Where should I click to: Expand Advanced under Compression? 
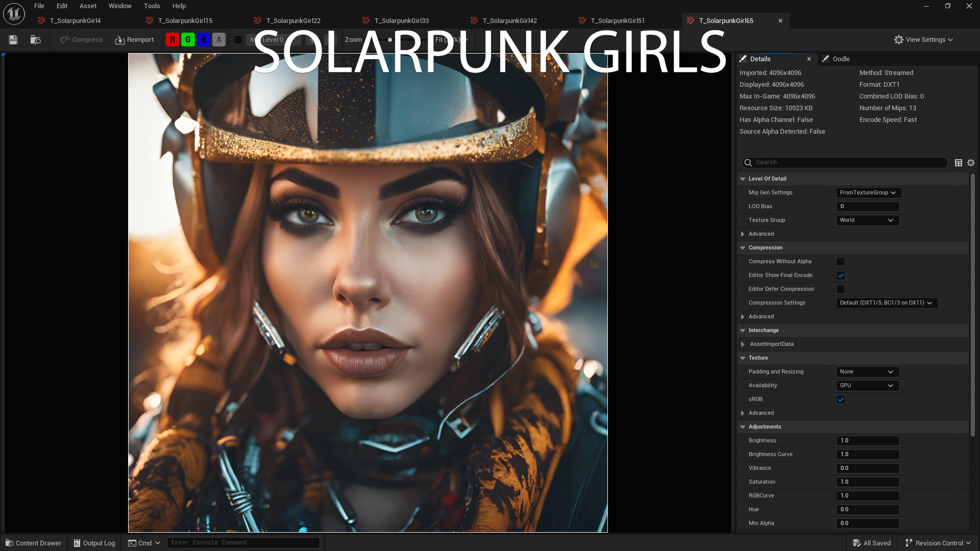(x=743, y=317)
